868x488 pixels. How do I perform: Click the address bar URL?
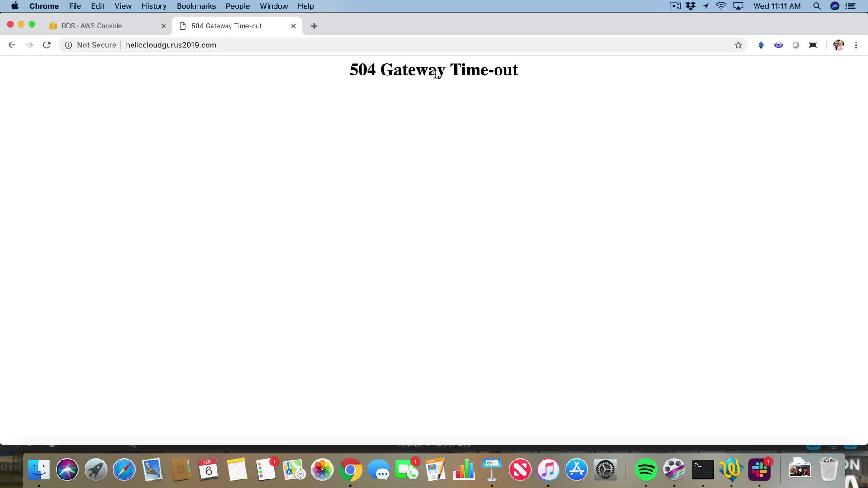pyautogui.click(x=171, y=45)
